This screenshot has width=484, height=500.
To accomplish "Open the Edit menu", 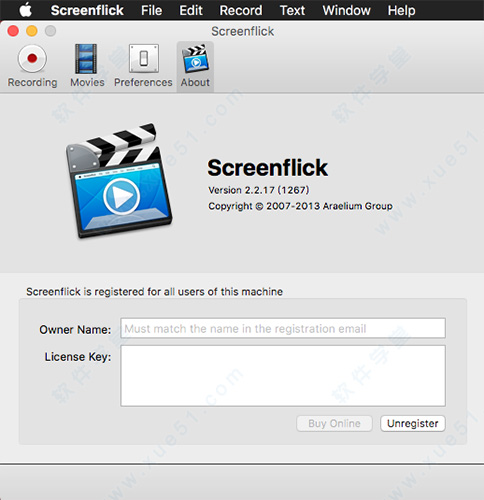I will pyautogui.click(x=191, y=10).
